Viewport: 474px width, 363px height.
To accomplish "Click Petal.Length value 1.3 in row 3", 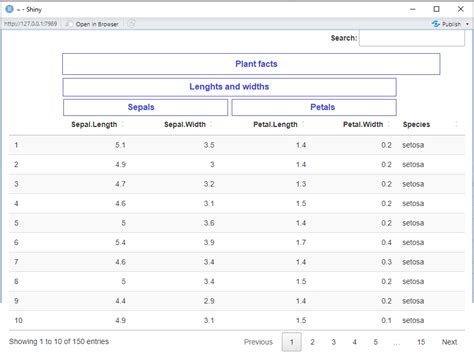I will pyautogui.click(x=301, y=184).
